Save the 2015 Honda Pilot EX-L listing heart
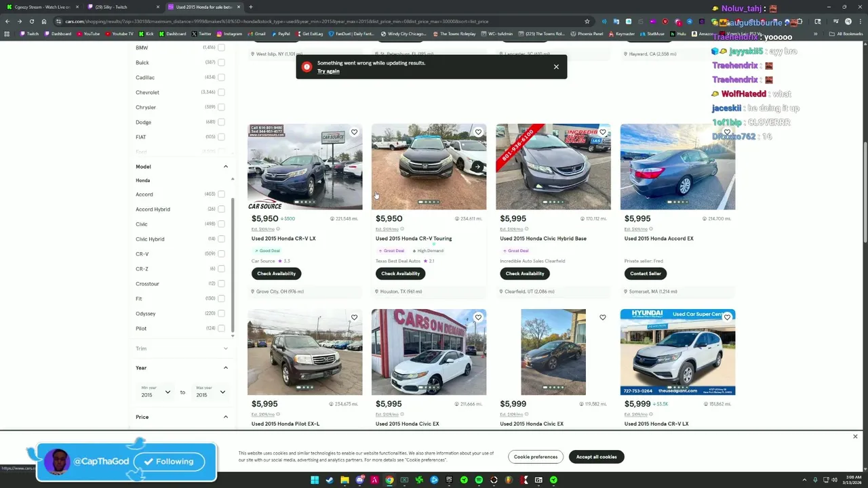 click(x=354, y=317)
